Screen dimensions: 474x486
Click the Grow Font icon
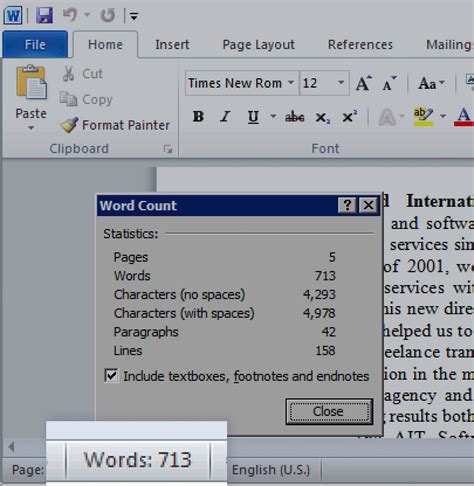[x=363, y=83]
